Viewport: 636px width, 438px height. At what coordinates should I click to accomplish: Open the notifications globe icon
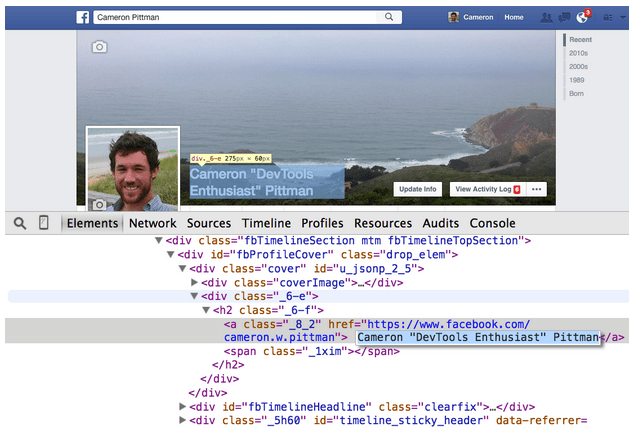[x=582, y=17]
